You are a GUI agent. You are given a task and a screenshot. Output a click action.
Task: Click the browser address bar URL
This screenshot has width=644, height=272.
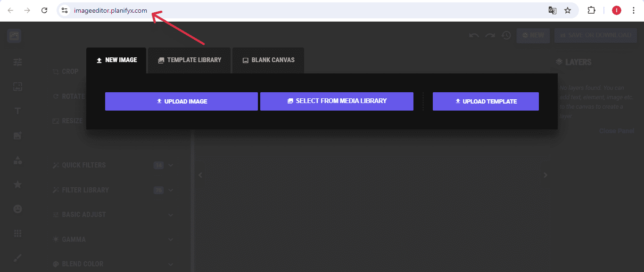pyautogui.click(x=110, y=10)
